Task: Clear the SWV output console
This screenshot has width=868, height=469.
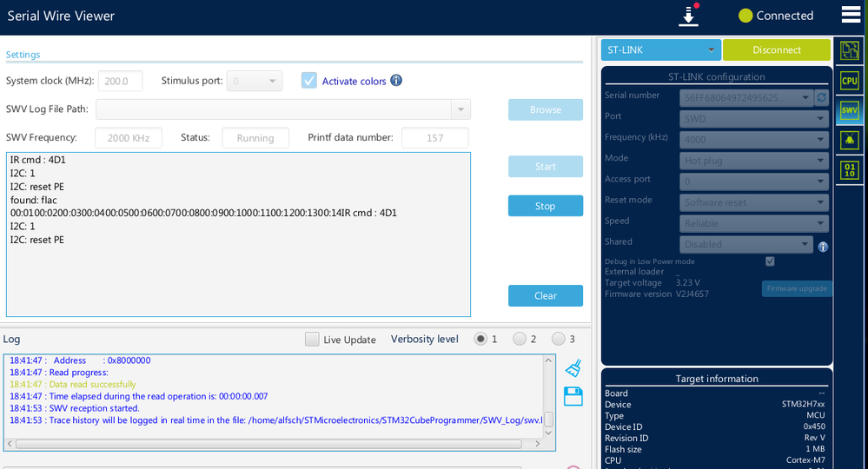Action: point(546,295)
